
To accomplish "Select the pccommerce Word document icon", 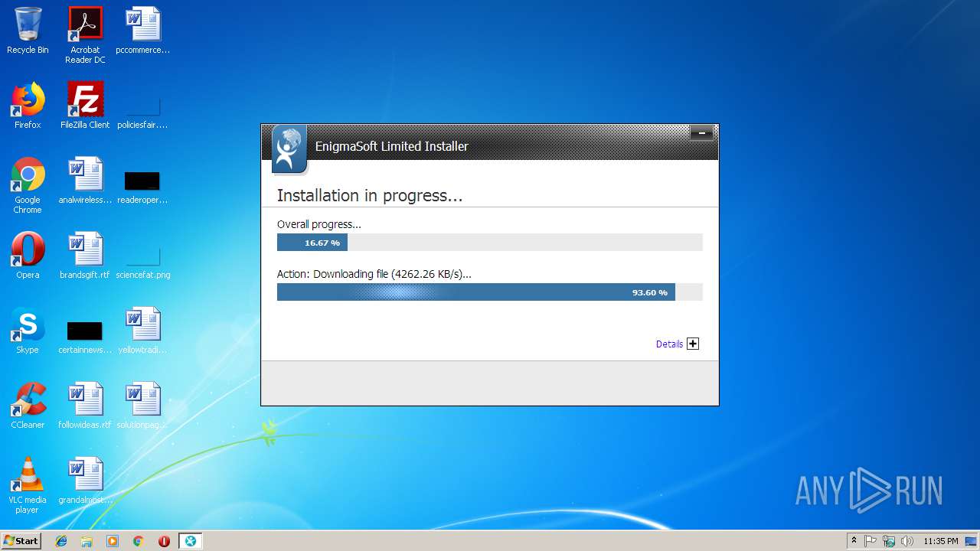I will click(x=143, y=31).
